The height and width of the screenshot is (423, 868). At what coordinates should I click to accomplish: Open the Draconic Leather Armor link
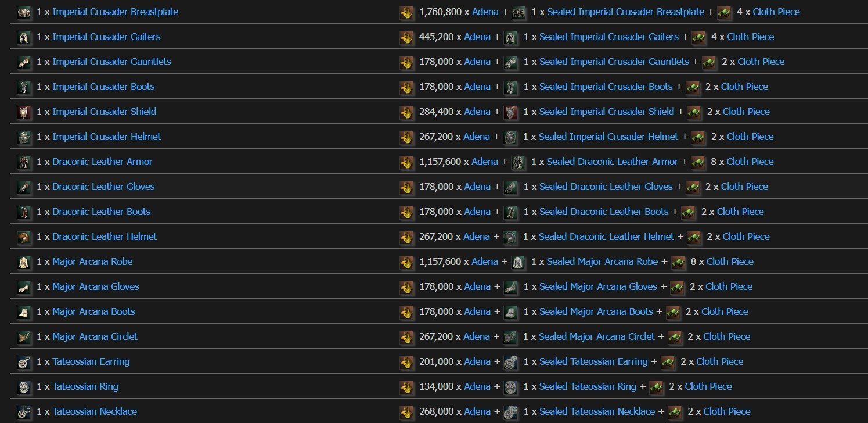pyautogui.click(x=102, y=162)
